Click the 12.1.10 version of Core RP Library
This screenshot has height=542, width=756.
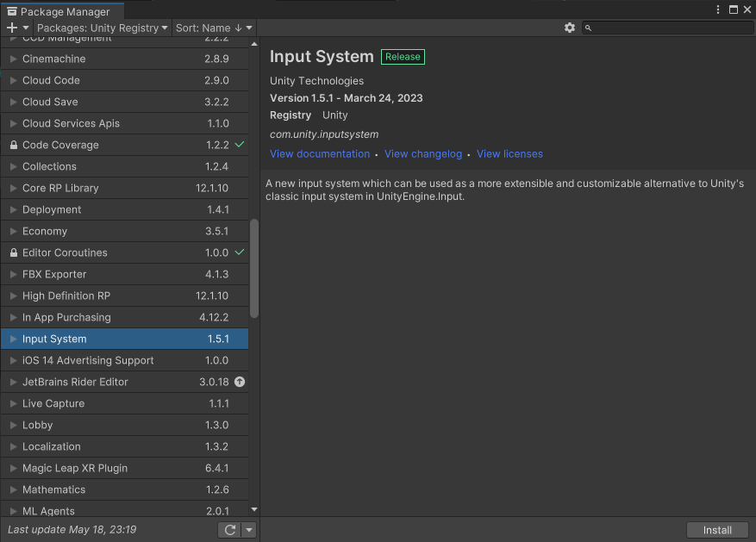[x=212, y=188]
